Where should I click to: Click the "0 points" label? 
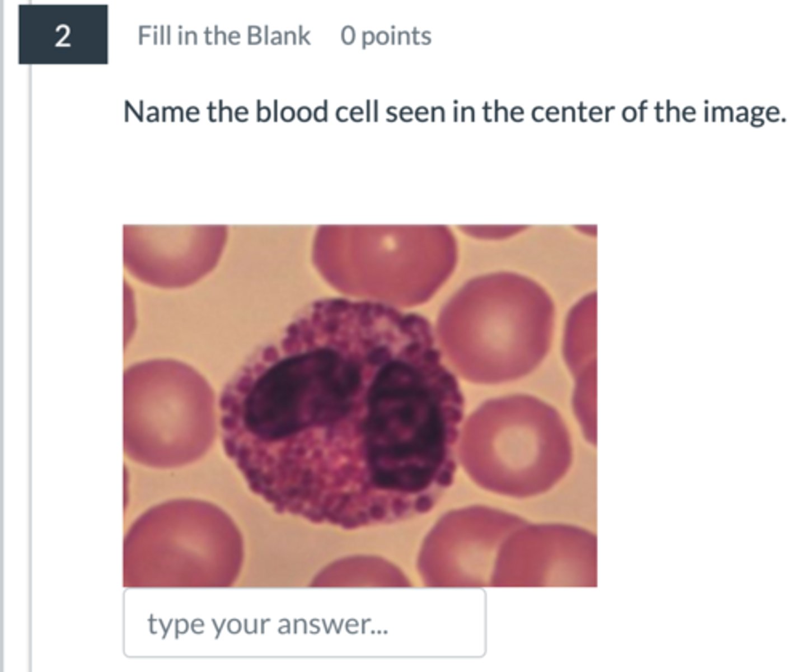[386, 36]
